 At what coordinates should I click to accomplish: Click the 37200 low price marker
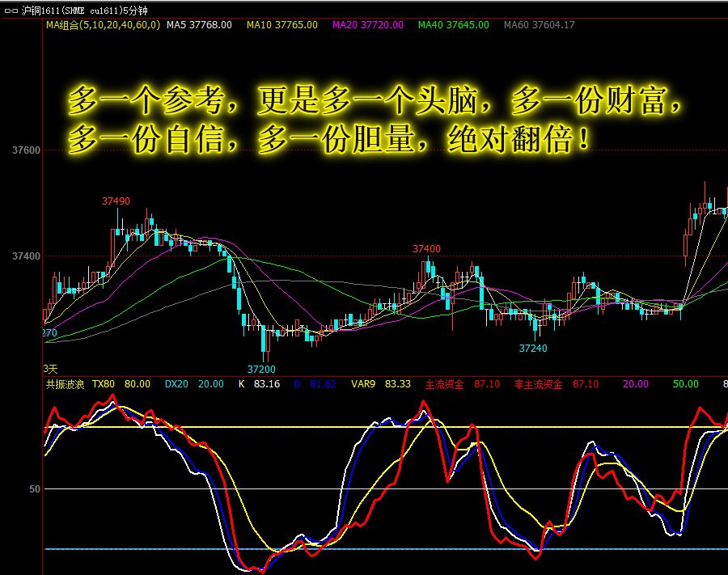click(x=261, y=370)
